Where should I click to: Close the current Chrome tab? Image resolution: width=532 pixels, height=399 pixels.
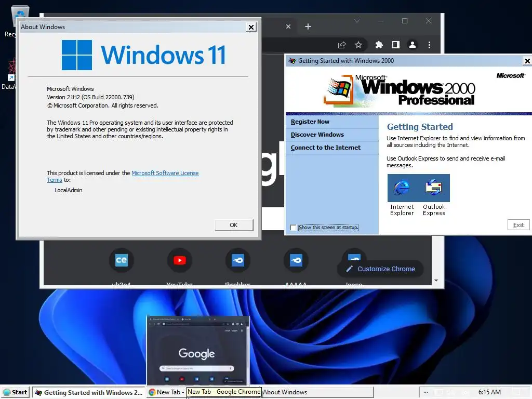click(x=288, y=26)
